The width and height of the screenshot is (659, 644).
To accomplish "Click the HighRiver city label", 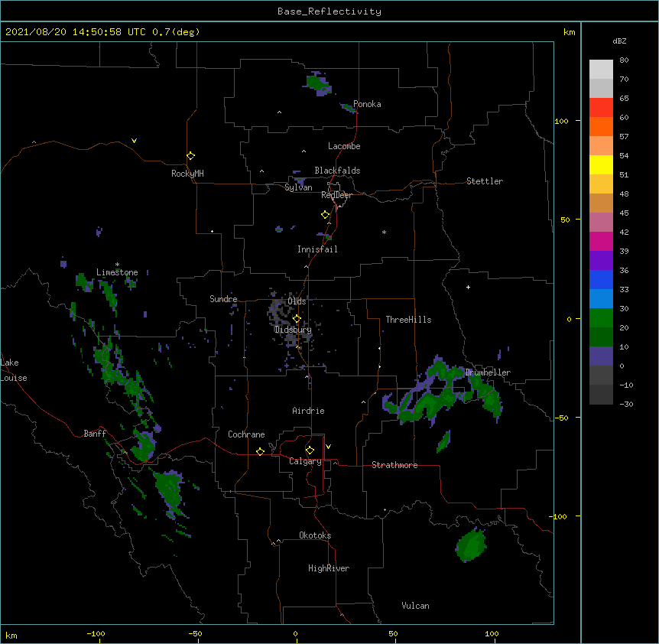I will (329, 568).
